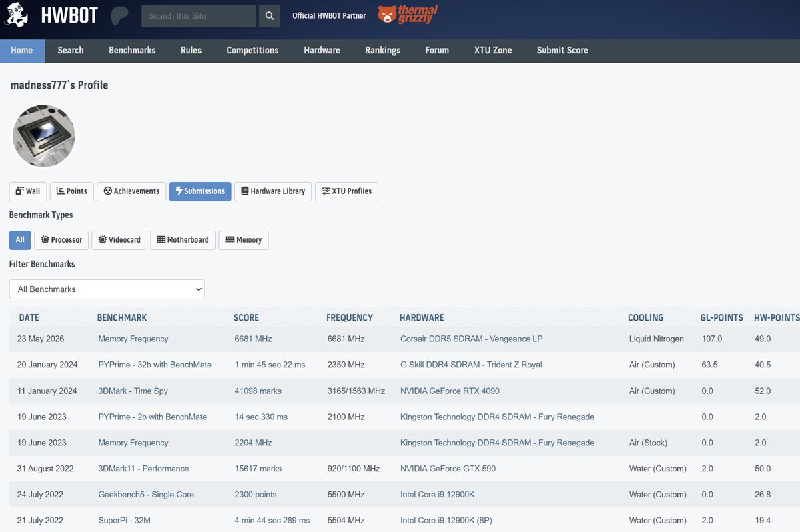Open the Rules page
800x532 pixels.
[x=191, y=51]
